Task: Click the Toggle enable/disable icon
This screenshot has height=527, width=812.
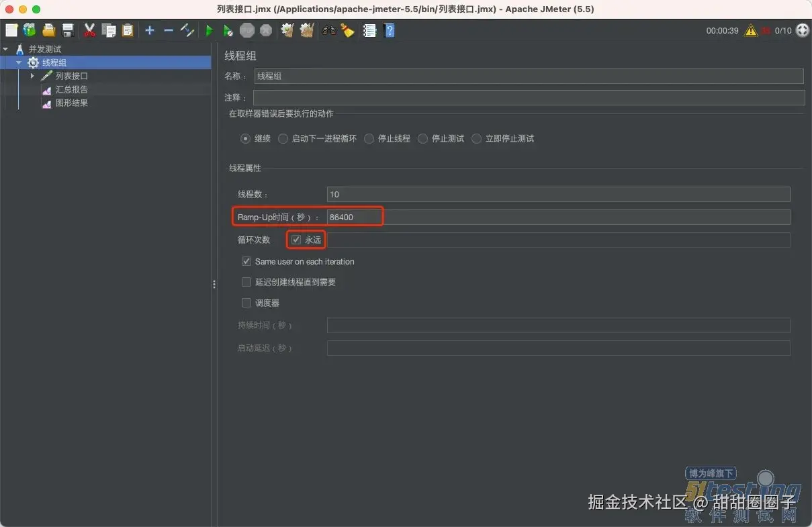Action: point(188,30)
